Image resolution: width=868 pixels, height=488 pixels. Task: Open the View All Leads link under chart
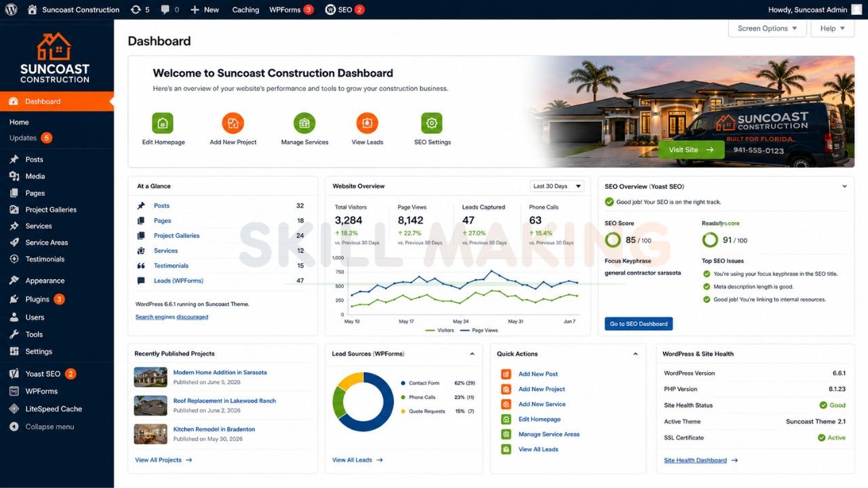pos(357,460)
